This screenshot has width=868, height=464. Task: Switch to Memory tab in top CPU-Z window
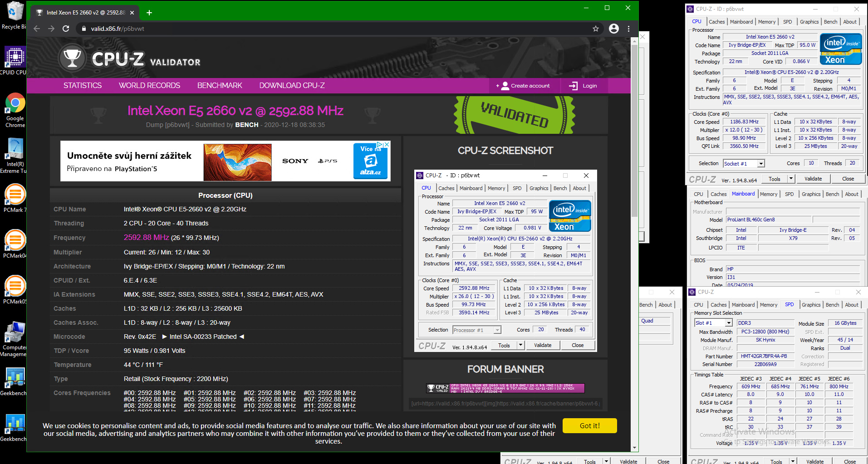(767, 22)
